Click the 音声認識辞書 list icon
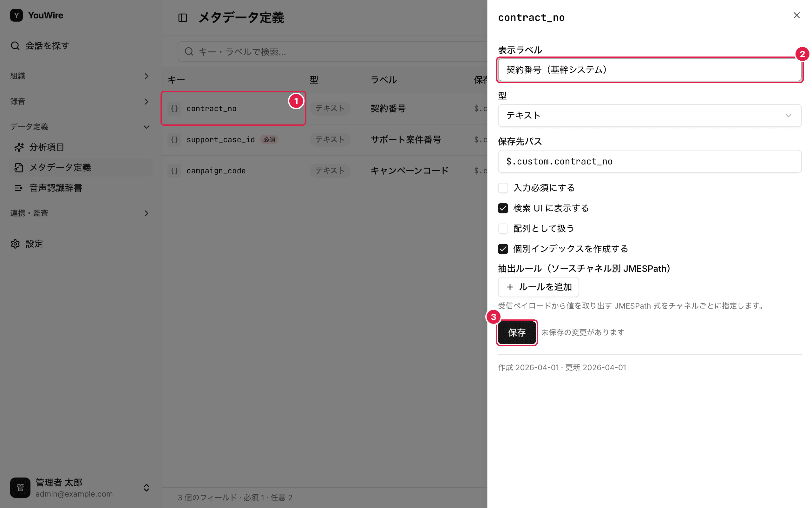Screen dimensions: 812x508 [19, 188]
